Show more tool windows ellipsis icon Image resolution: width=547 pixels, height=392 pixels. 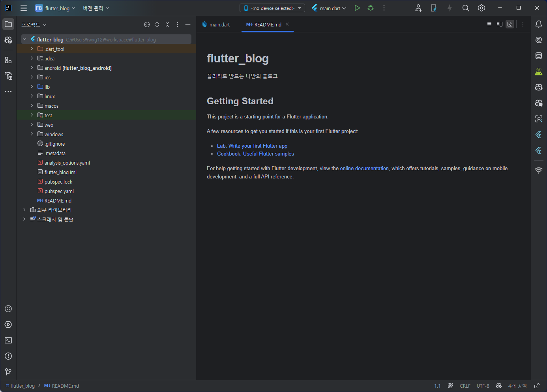(x=8, y=92)
